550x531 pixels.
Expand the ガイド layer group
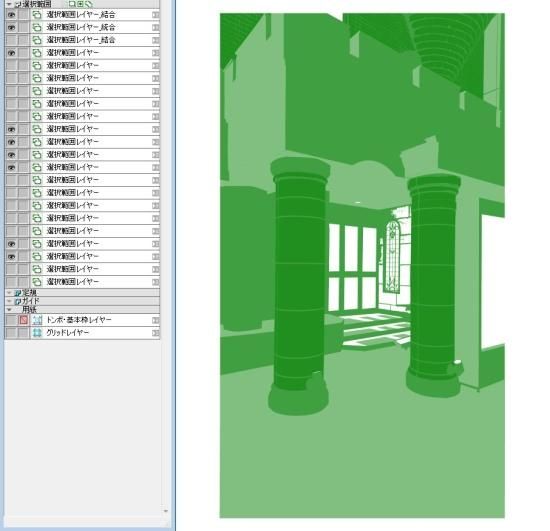tap(9, 301)
